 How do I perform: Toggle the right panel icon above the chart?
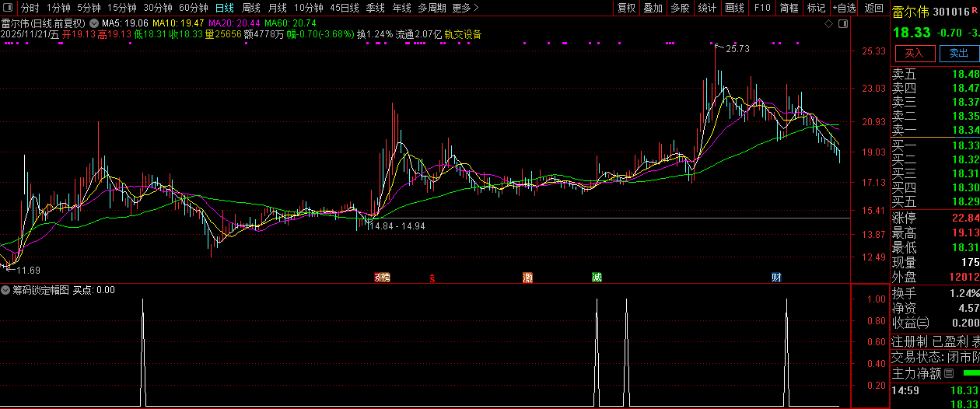point(843,24)
